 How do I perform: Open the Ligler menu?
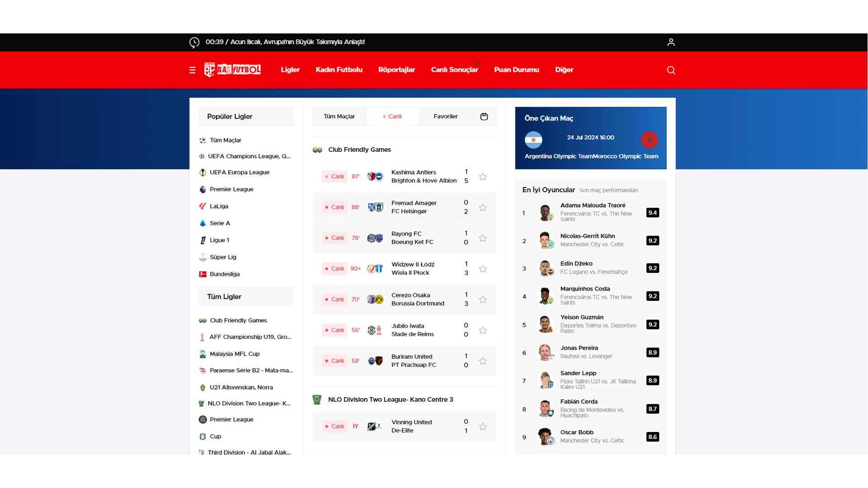(x=290, y=70)
